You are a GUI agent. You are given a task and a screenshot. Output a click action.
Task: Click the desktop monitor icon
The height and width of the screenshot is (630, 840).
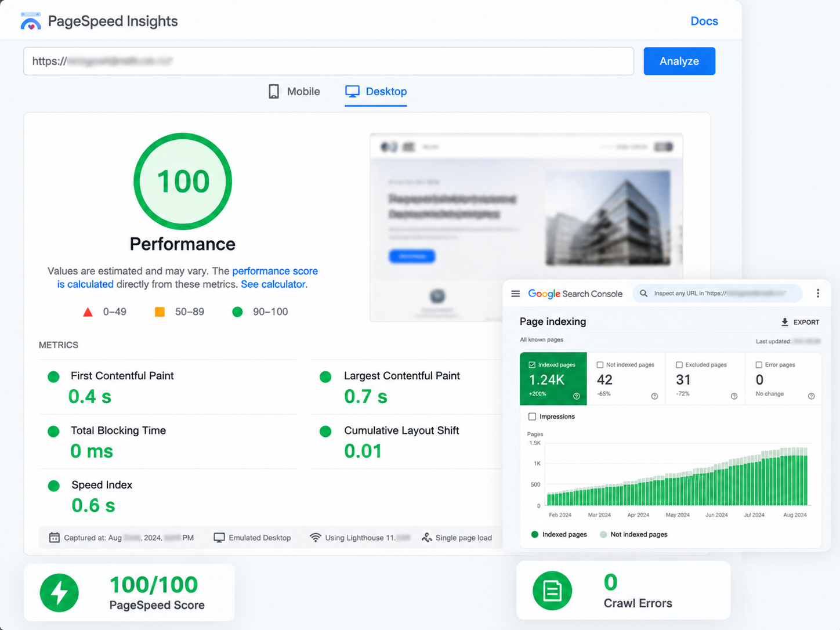(352, 92)
